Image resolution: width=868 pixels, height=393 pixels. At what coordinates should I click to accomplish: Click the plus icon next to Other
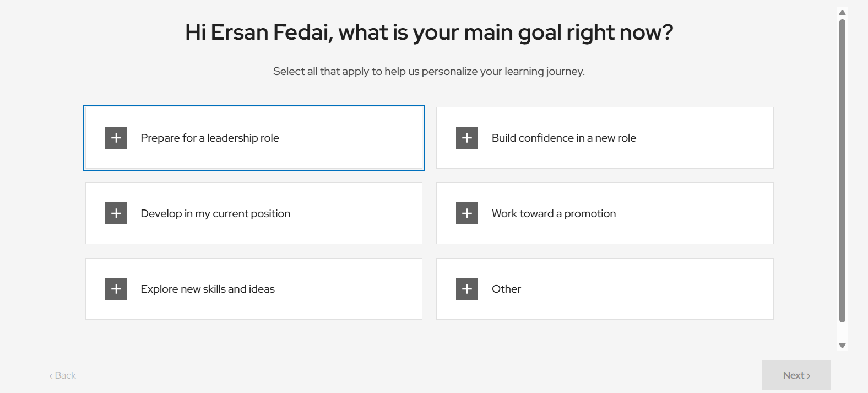pos(467,289)
